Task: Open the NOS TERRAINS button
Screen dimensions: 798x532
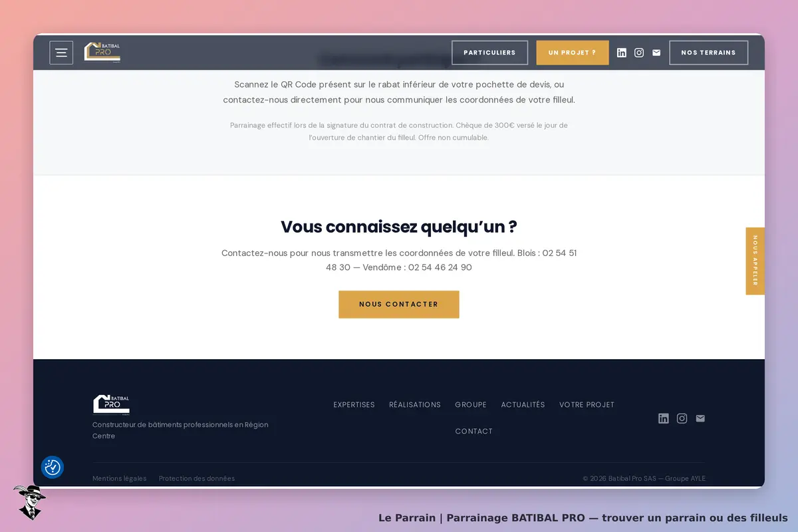Action: [x=708, y=53]
